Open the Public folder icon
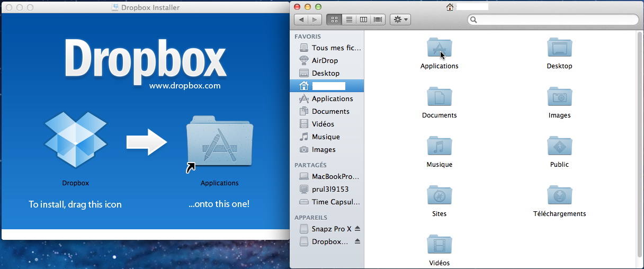The image size is (644, 269). coord(559,146)
